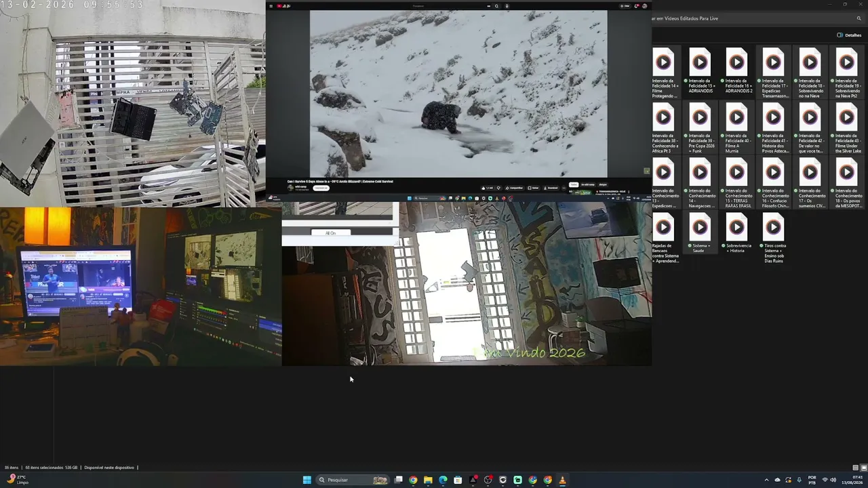Select Intervalo do Conhecimento 17 - Os sumerios CIV
The width and height of the screenshot is (868, 488).
[x=810, y=183]
